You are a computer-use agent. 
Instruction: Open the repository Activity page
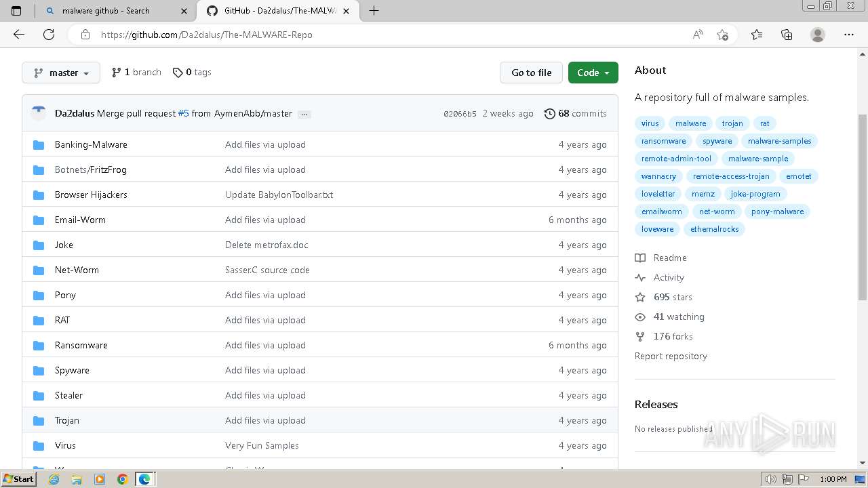pyautogui.click(x=660, y=277)
